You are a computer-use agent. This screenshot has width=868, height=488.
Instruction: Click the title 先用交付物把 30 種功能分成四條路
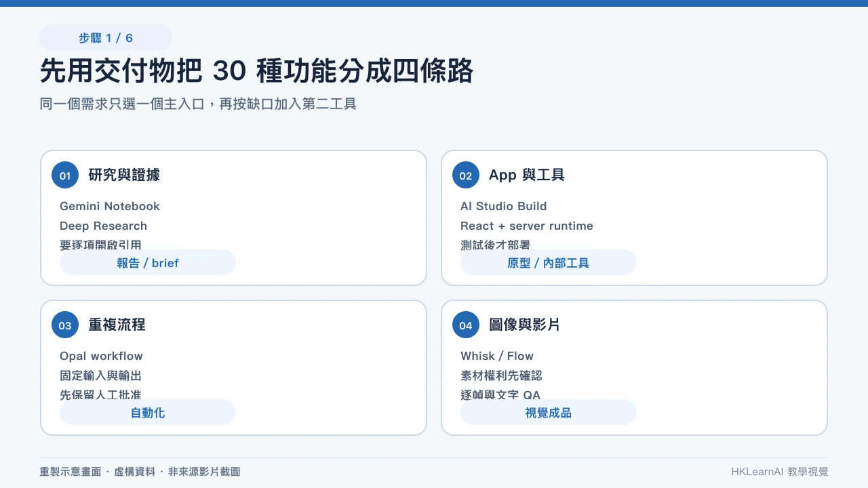(256, 71)
